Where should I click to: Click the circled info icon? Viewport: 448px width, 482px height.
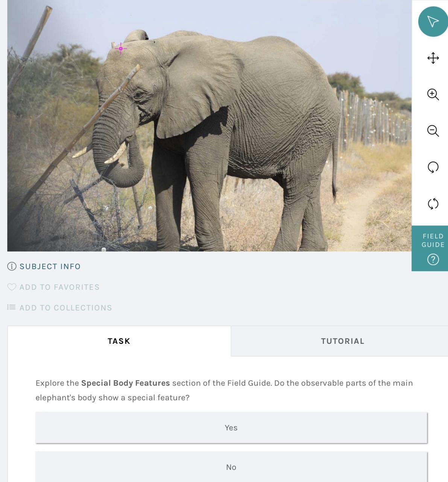[x=12, y=266]
